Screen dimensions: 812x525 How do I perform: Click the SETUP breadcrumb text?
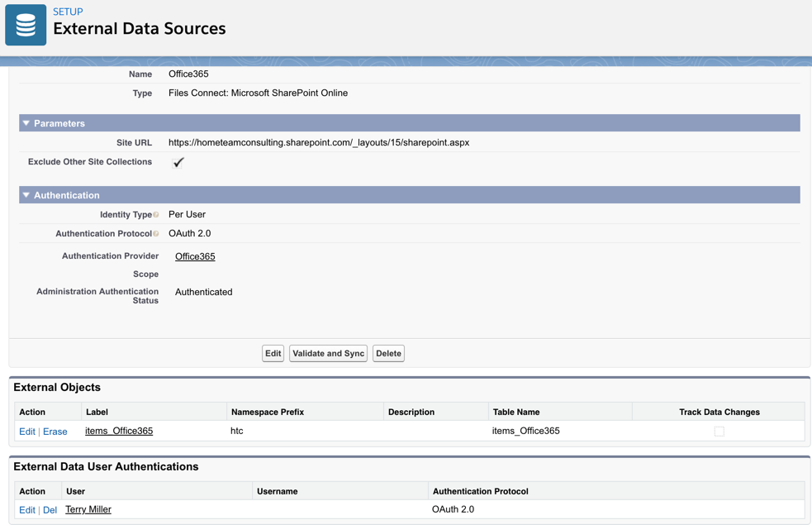[68, 12]
